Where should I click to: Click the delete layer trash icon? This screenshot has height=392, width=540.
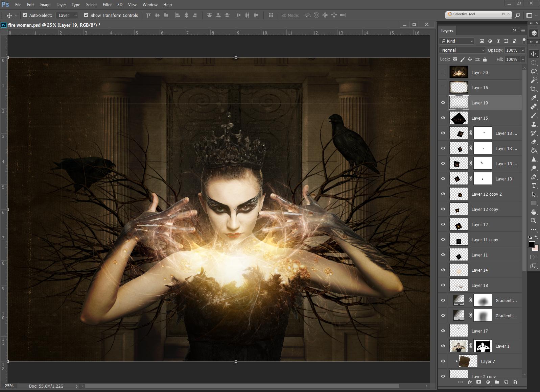515,382
